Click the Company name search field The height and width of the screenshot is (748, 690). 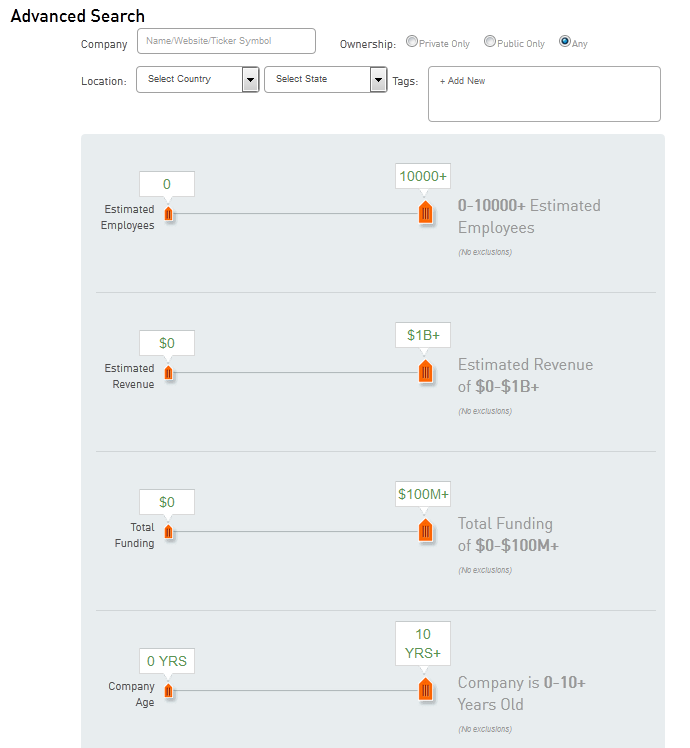pos(226,41)
